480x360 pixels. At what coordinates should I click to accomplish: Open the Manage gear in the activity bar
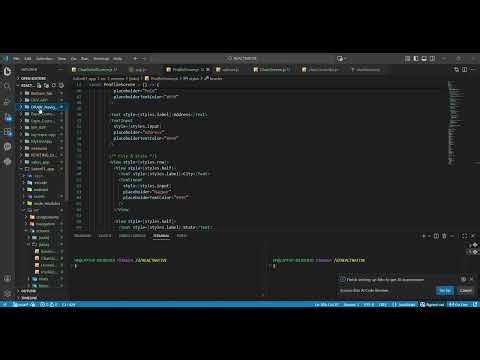click(7, 293)
